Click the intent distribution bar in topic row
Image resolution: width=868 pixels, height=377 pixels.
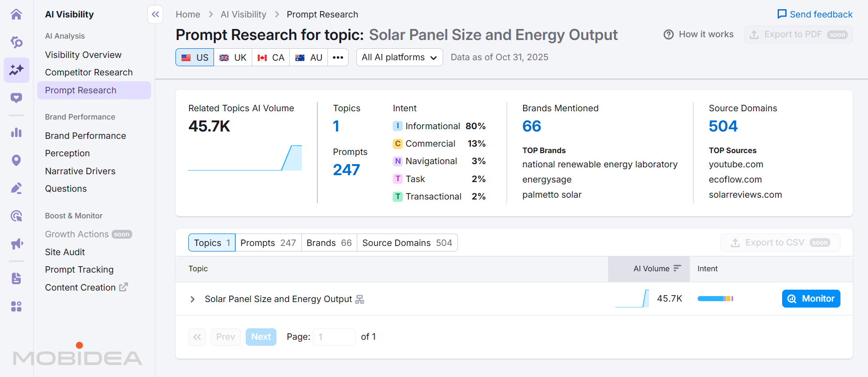tap(715, 299)
